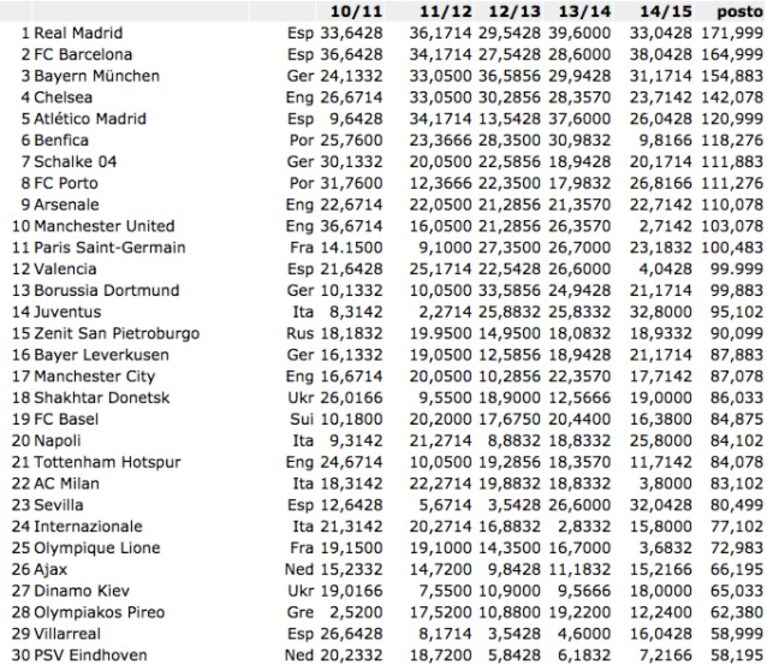Click the Tottenham Hotspur cell

[x=107, y=462]
